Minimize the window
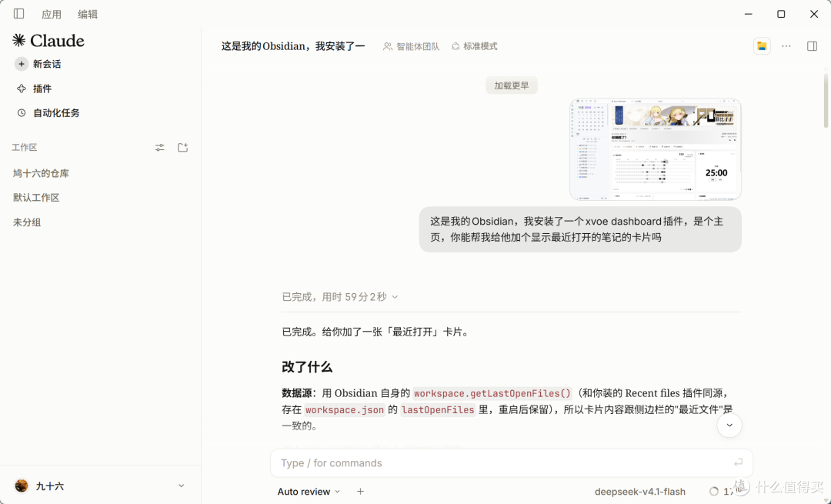 749,14
